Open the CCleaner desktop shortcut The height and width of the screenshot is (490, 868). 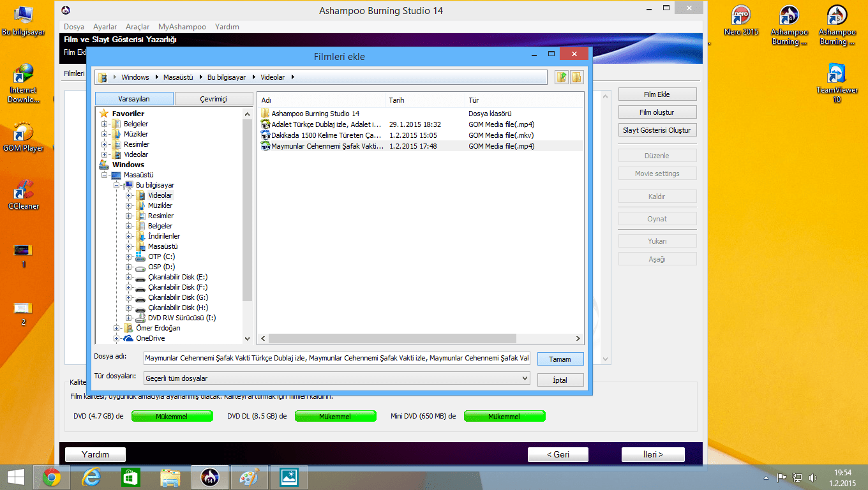(24, 195)
